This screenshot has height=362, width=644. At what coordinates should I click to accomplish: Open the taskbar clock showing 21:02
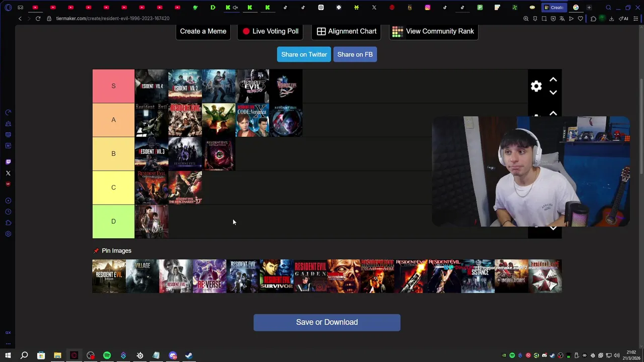(631, 355)
